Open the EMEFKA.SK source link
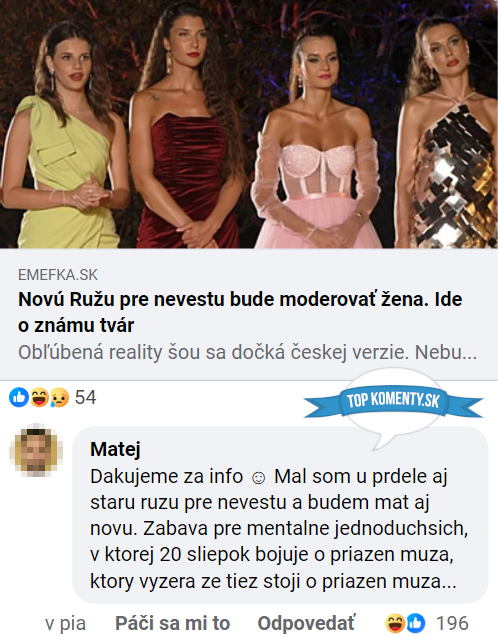The image size is (498, 637). (x=58, y=275)
